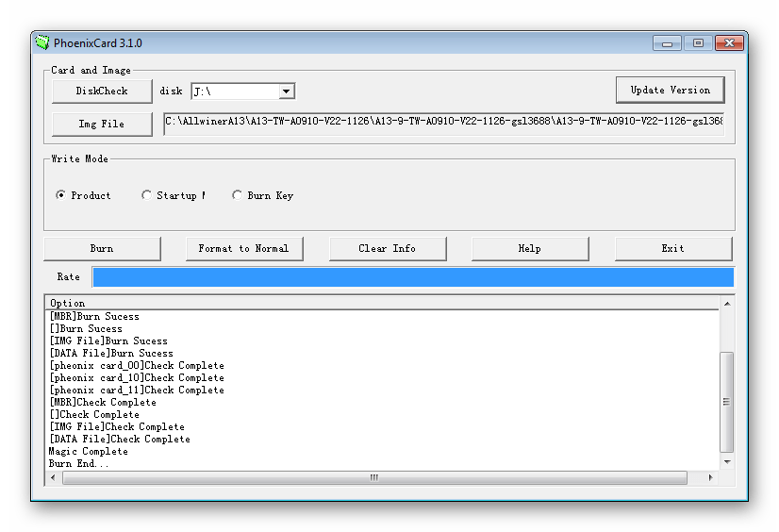The height and width of the screenshot is (532, 779).
Task: Click the log scroll up arrow
Action: 727,304
